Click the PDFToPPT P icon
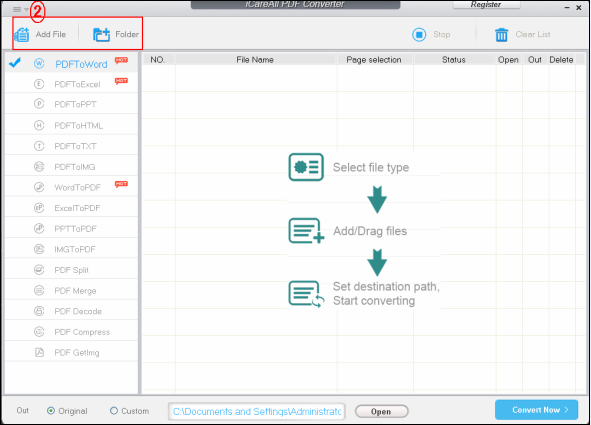591x425 pixels. (x=39, y=104)
